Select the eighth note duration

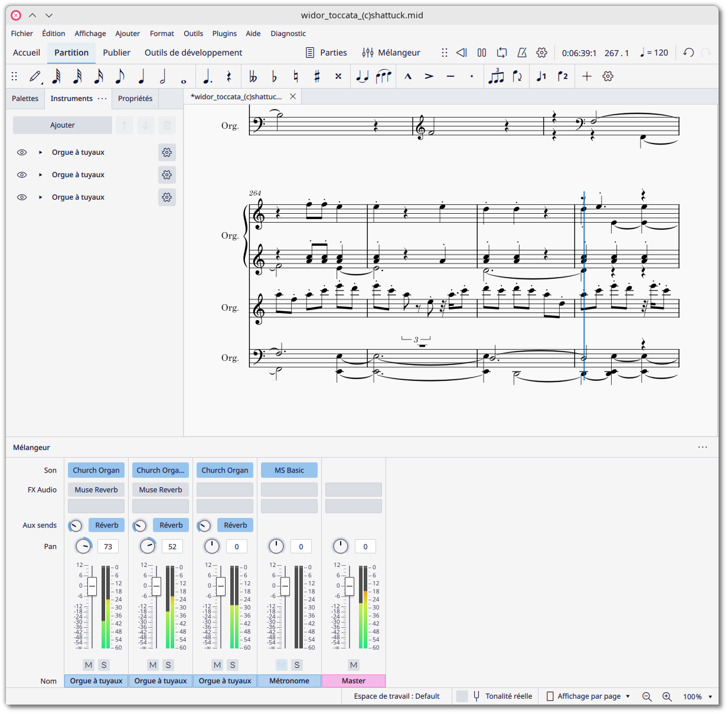[120, 76]
